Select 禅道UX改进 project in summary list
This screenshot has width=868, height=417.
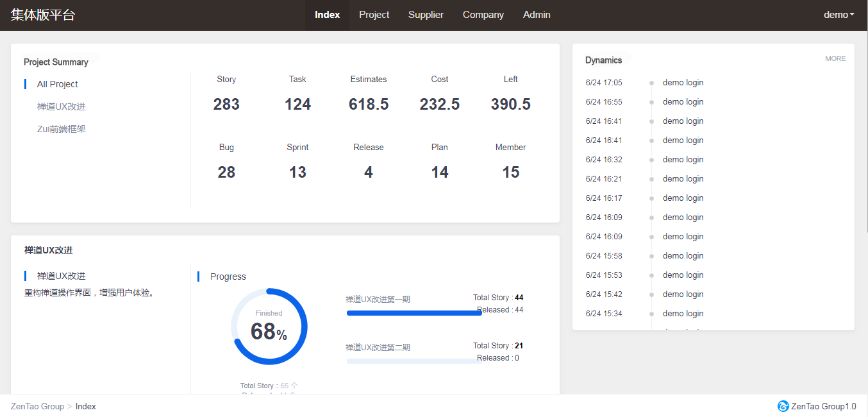point(62,106)
